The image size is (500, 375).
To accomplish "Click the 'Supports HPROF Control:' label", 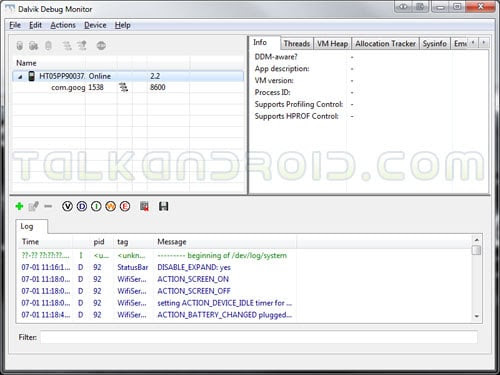I will coord(297,116).
